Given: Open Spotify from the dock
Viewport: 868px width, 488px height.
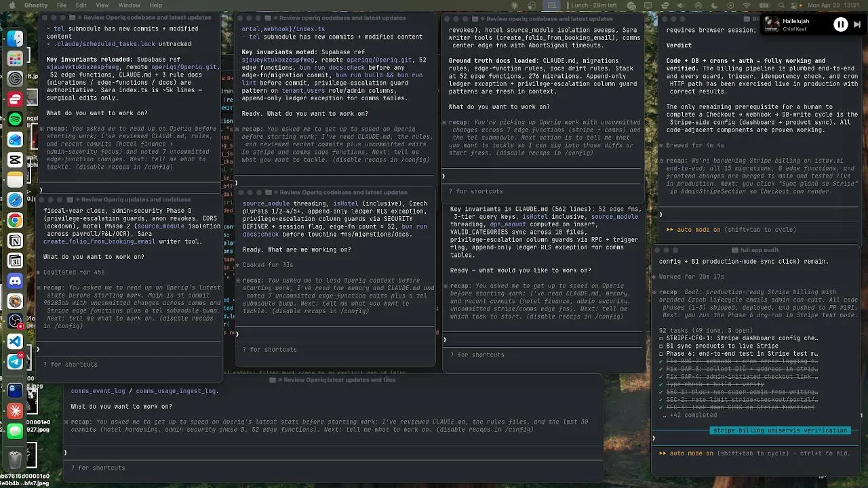Looking at the screenshot, I should [x=15, y=119].
